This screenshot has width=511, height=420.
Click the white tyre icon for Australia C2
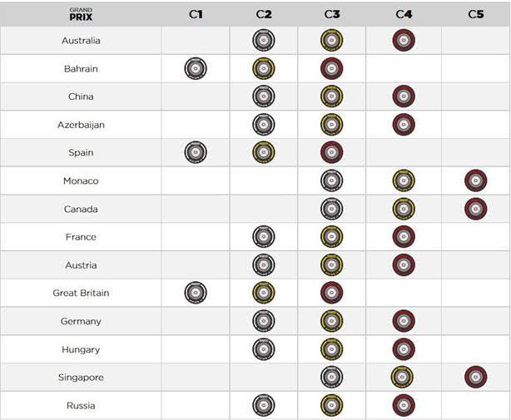click(264, 41)
